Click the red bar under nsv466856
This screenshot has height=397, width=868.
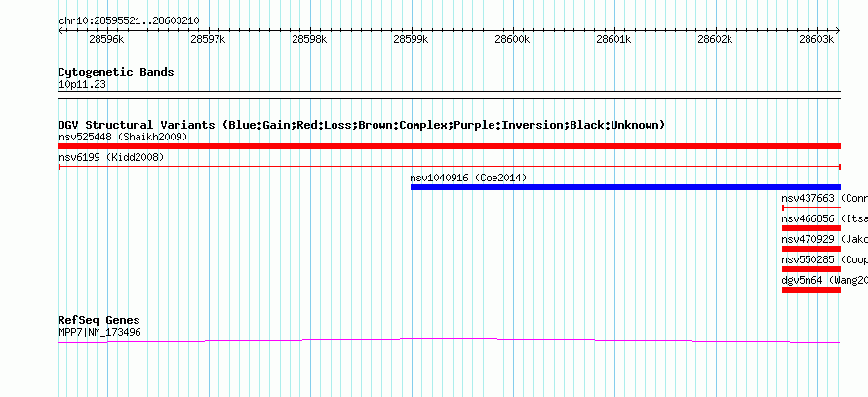(x=811, y=228)
